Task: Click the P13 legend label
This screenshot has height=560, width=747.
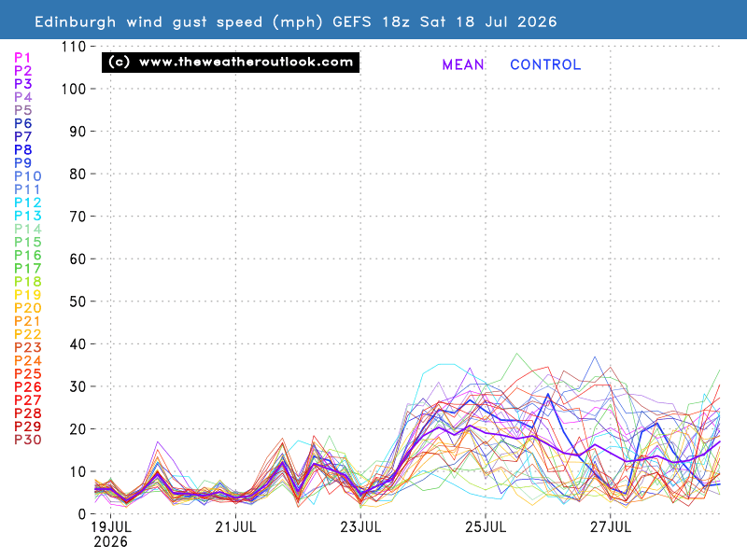Action: pyautogui.click(x=28, y=216)
